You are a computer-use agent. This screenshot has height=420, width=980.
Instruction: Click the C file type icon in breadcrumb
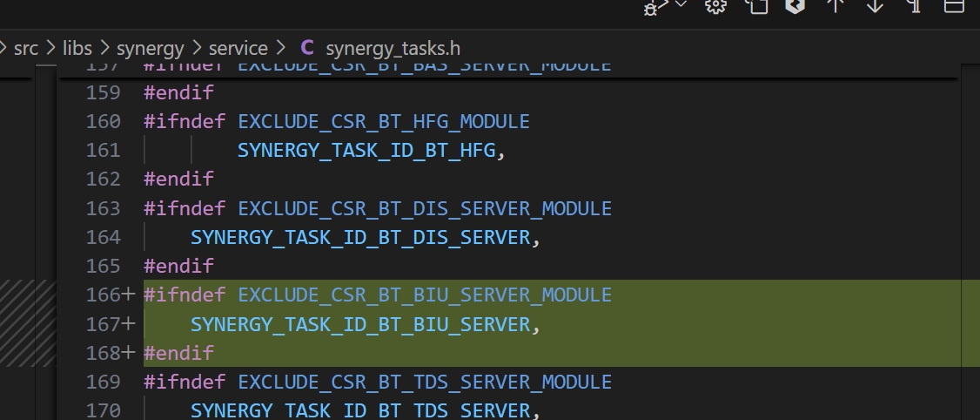306,48
